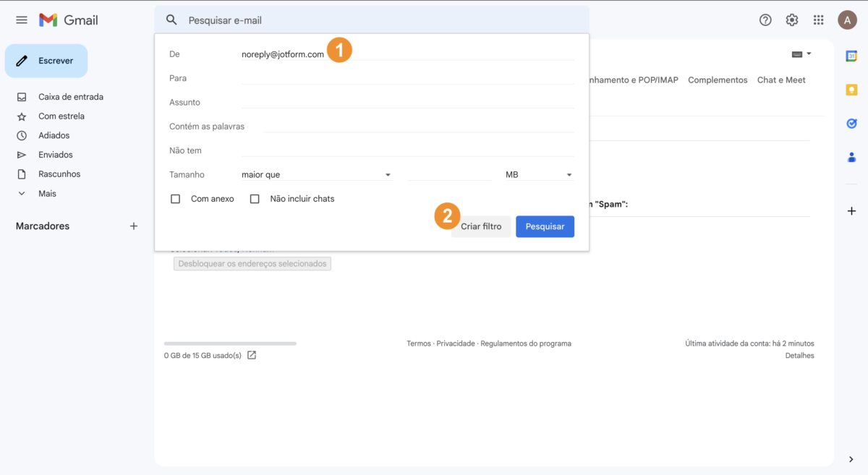Click the search magnifier icon

point(171,20)
